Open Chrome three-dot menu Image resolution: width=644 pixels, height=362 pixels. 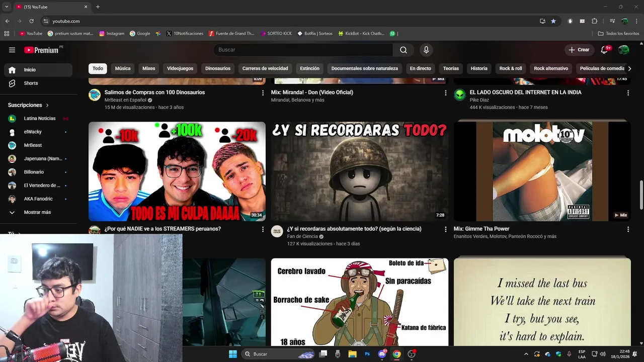[x=636, y=21]
